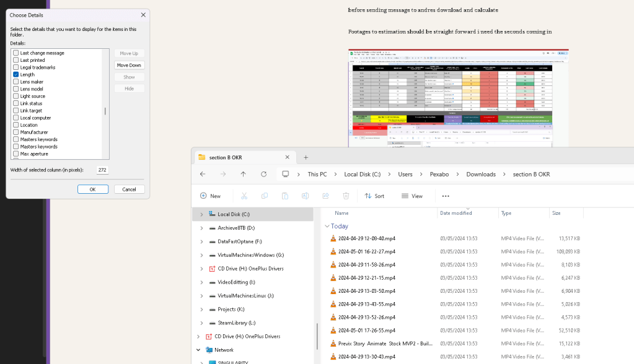The width and height of the screenshot is (634, 364).
Task: Click VLC icon of 2024-05-01 16-22-27.mp4
Action: click(x=333, y=251)
